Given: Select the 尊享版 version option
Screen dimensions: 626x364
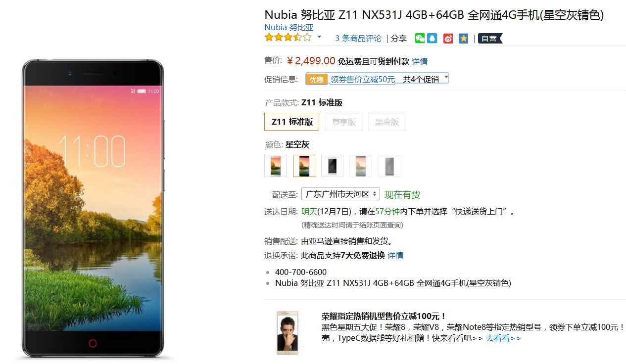Looking at the screenshot, I should (344, 122).
